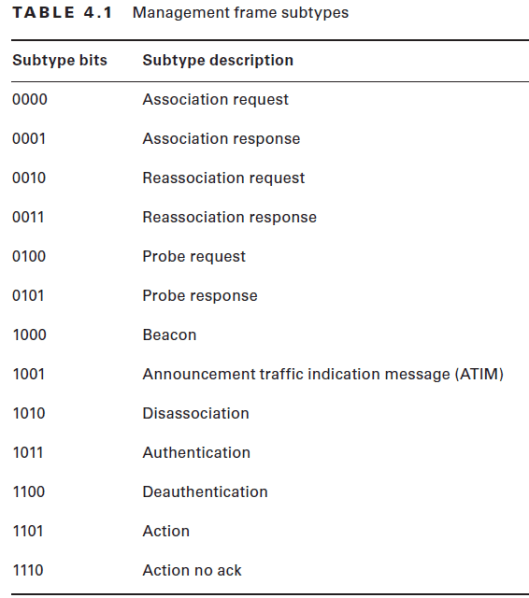Select the 'Action' subtype description

(166, 532)
